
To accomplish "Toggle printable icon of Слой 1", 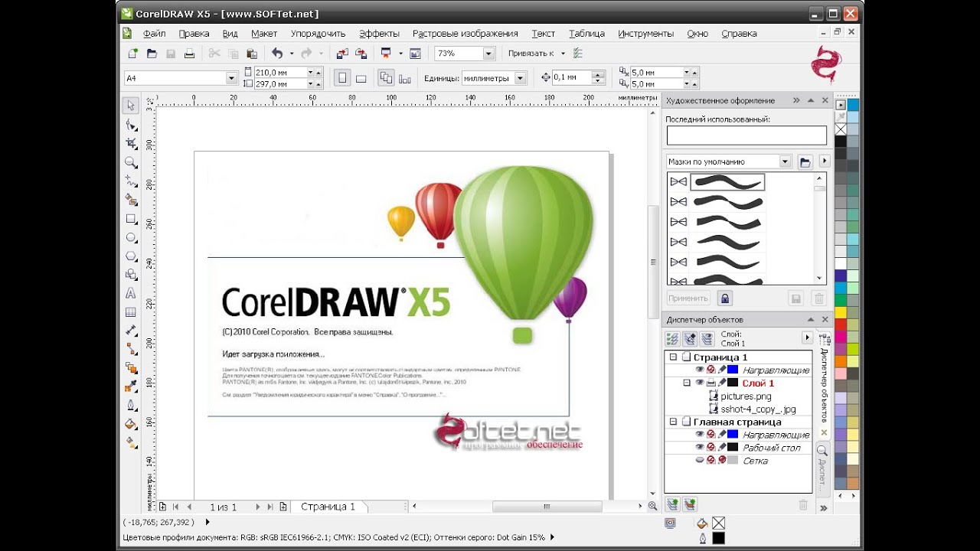I will point(710,383).
